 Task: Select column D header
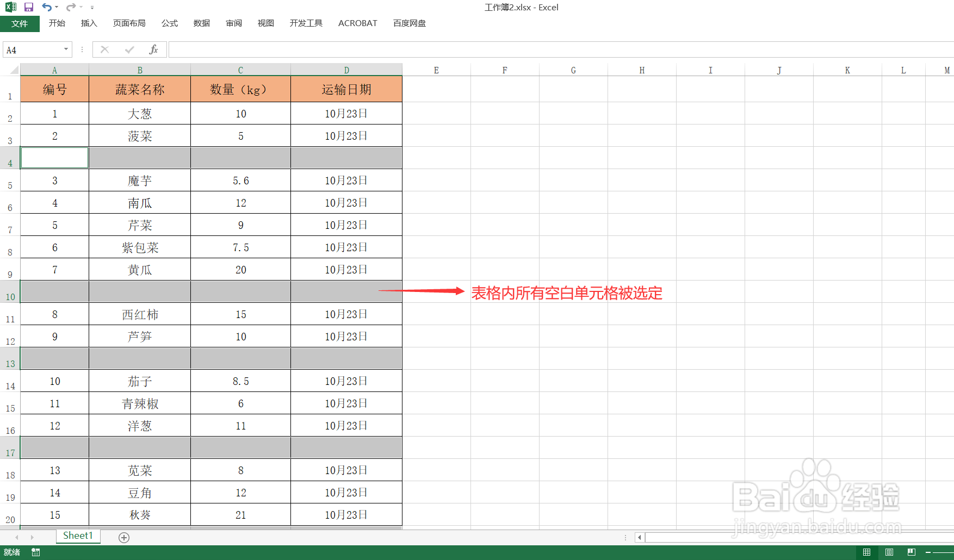[x=346, y=70]
